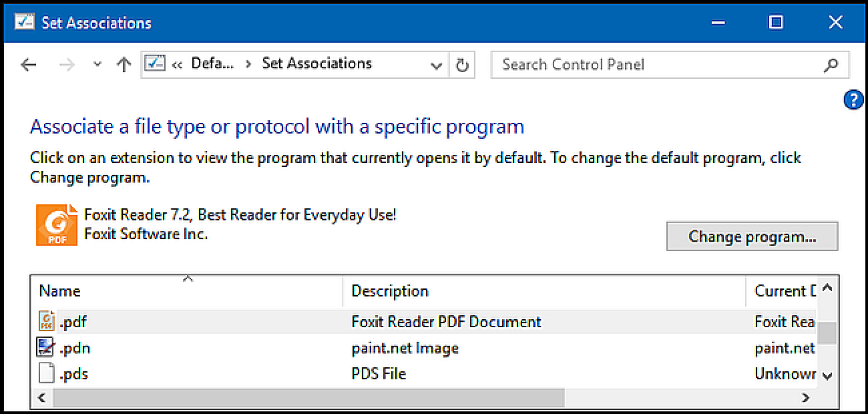Select the .pdn paint.net file icon

pos(46,348)
